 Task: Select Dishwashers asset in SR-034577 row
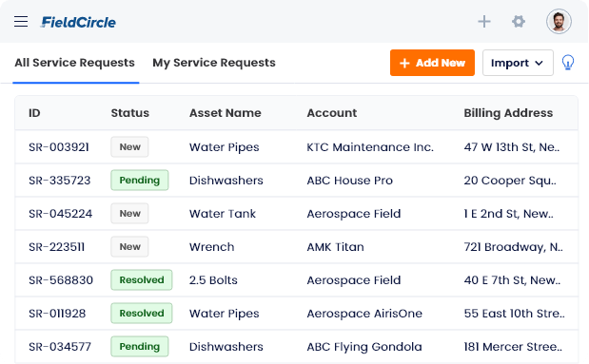pyautogui.click(x=226, y=347)
